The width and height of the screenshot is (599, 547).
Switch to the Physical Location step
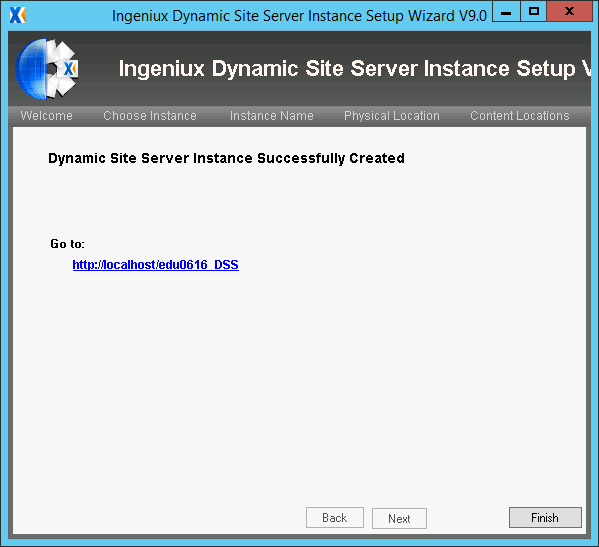(392, 116)
